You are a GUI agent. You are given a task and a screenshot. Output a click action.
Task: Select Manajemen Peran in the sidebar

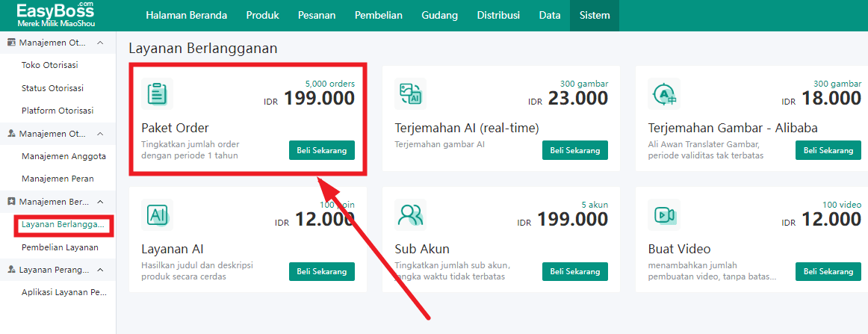pyautogui.click(x=58, y=179)
